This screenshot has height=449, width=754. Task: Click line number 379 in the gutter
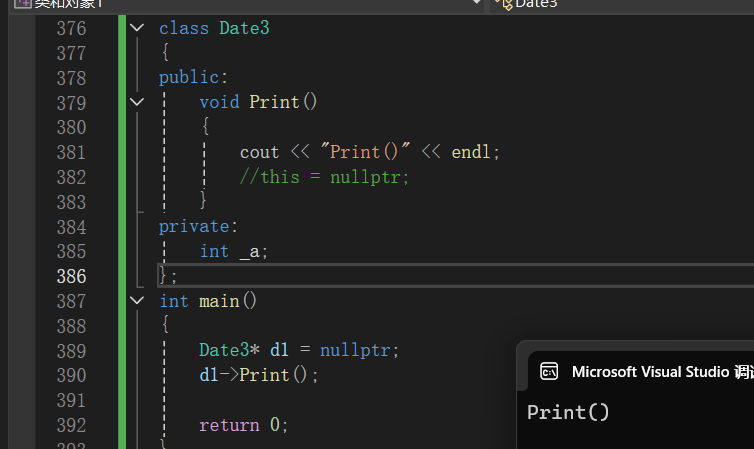tap(71, 103)
